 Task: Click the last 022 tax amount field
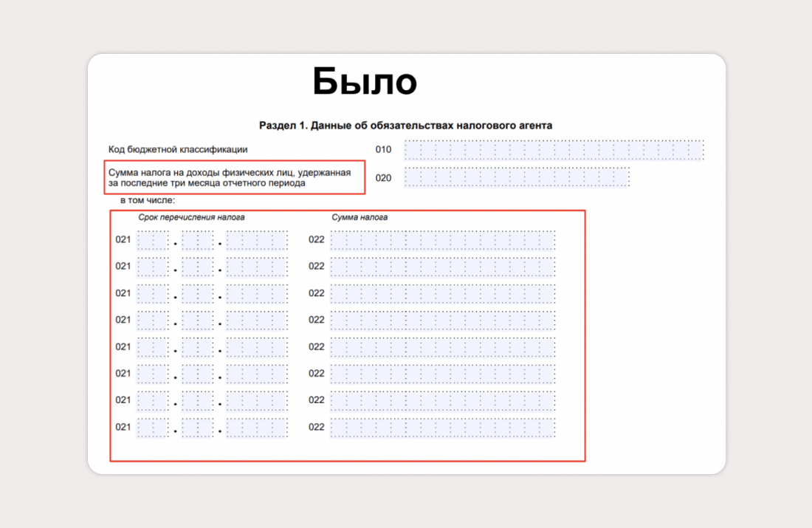click(x=442, y=428)
